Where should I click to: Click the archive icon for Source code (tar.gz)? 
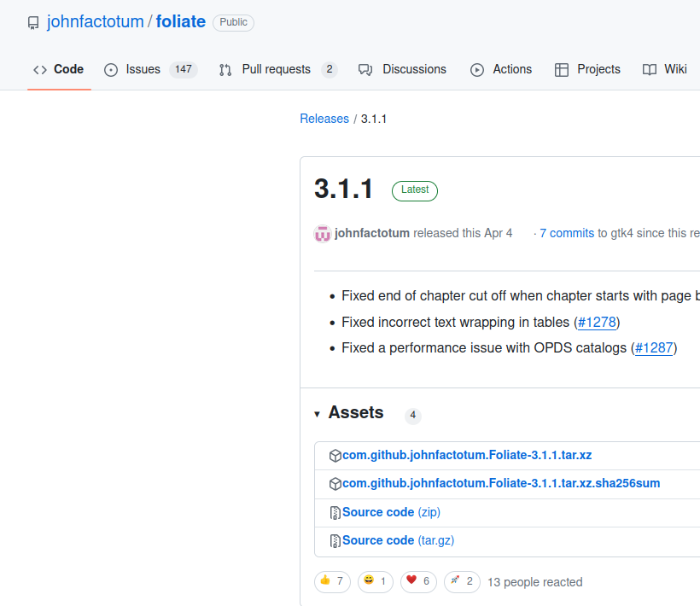tap(335, 541)
